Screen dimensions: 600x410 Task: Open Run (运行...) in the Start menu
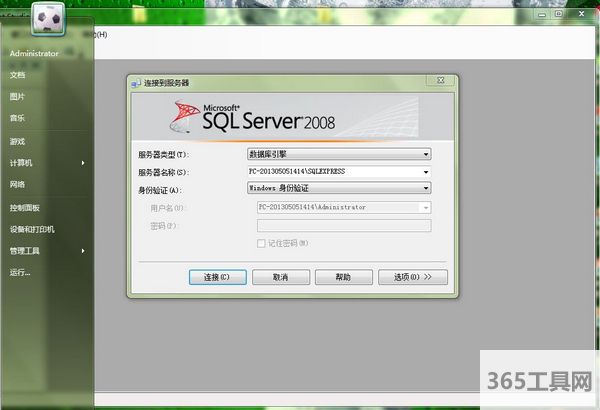coord(20,273)
